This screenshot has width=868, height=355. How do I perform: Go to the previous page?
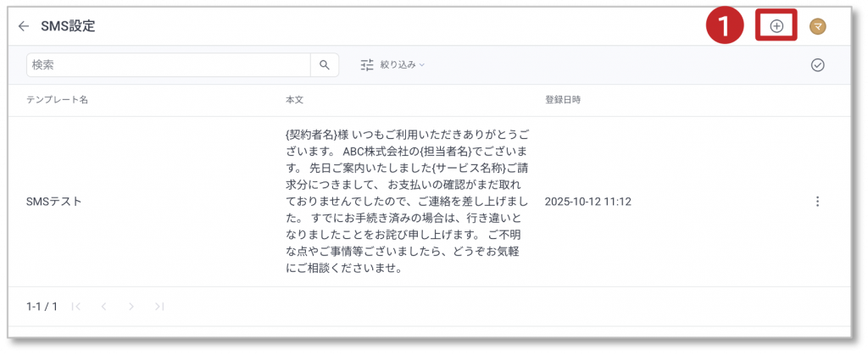pos(103,306)
